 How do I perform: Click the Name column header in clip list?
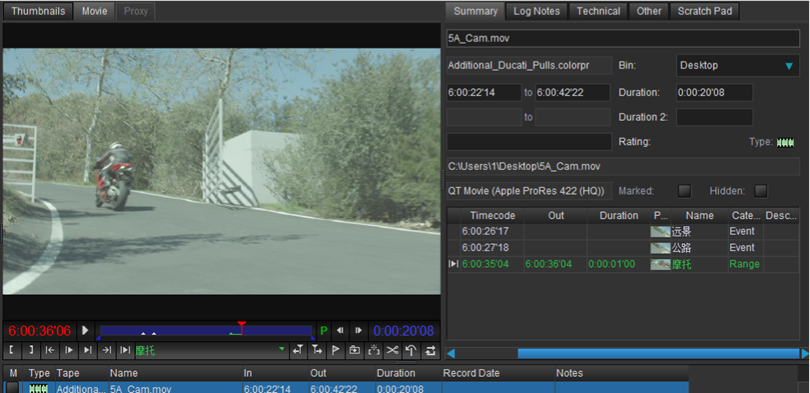[x=175, y=373]
